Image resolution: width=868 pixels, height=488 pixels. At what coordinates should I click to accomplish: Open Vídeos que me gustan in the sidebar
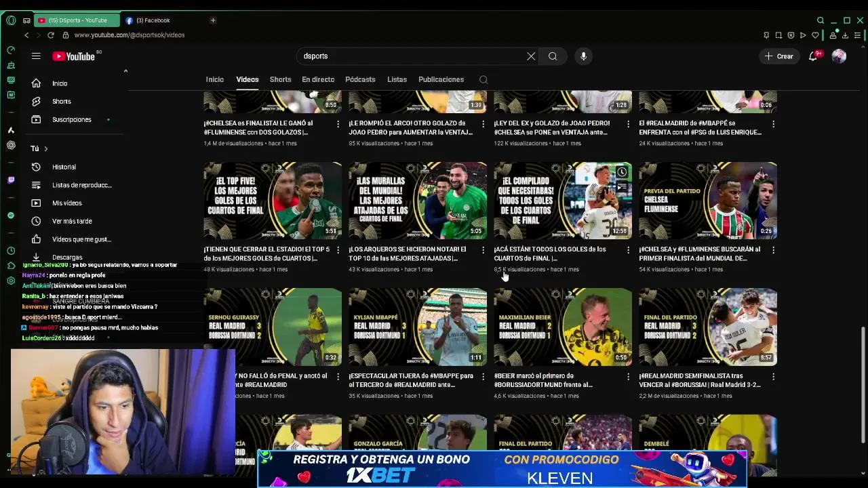[76, 239]
